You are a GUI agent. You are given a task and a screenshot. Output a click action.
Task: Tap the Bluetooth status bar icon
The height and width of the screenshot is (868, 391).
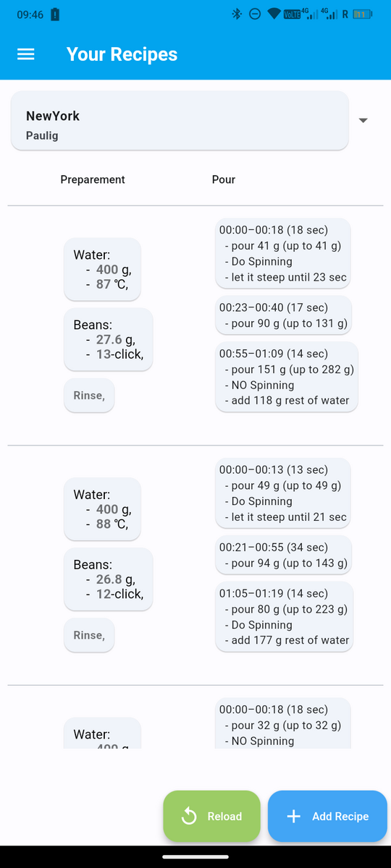(x=236, y=14)
